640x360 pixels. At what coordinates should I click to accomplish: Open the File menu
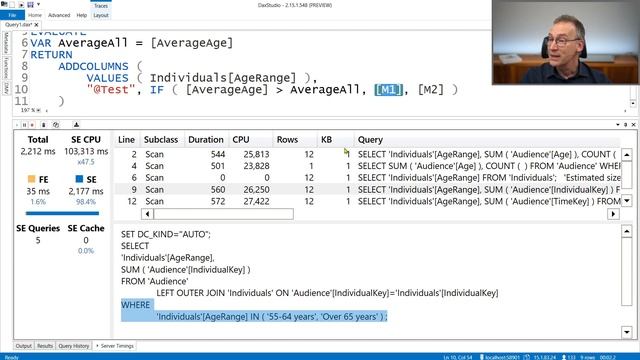12,15
